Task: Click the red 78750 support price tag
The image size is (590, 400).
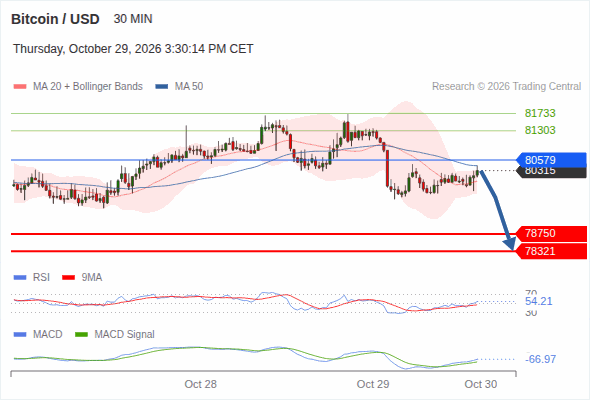Action: click(551, 234)
